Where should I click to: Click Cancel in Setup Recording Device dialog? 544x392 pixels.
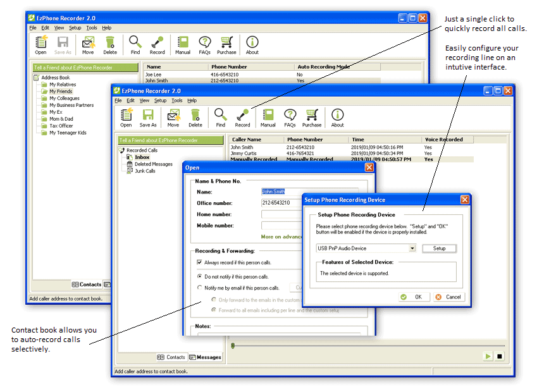point(449,297)
